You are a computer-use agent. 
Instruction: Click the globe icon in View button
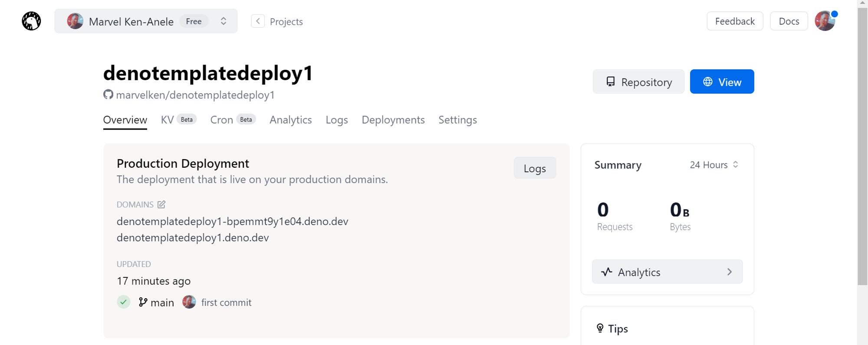707,81
